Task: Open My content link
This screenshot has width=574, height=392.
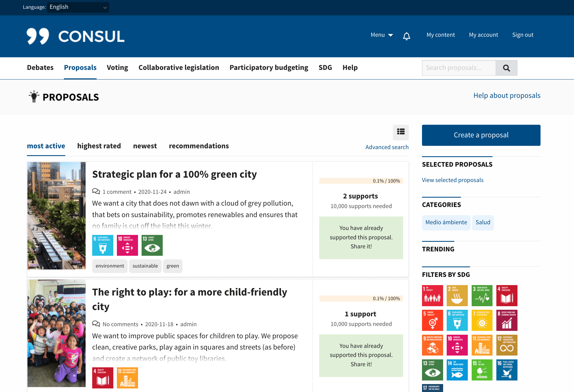Action: coord(441,35)
